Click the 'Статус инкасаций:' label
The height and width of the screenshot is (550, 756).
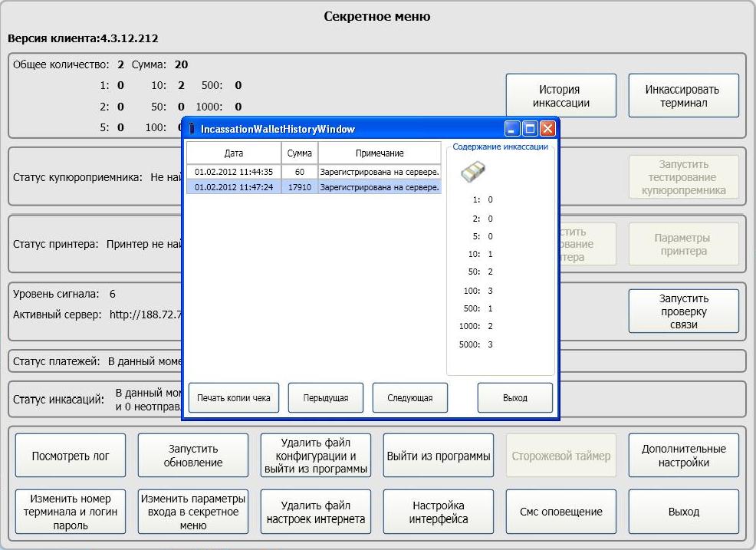tap(58, 400)
